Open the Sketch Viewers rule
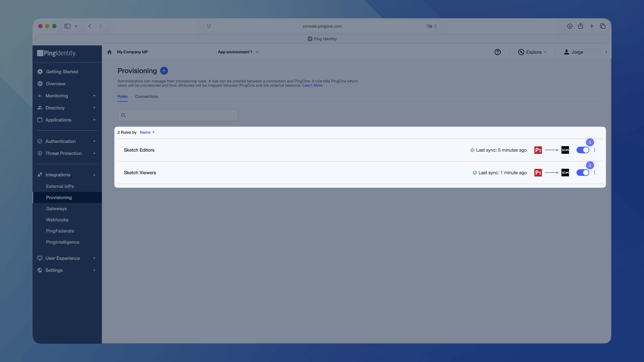Image resolution: width=644 pixels, height=362 pixels. (140, 173)
